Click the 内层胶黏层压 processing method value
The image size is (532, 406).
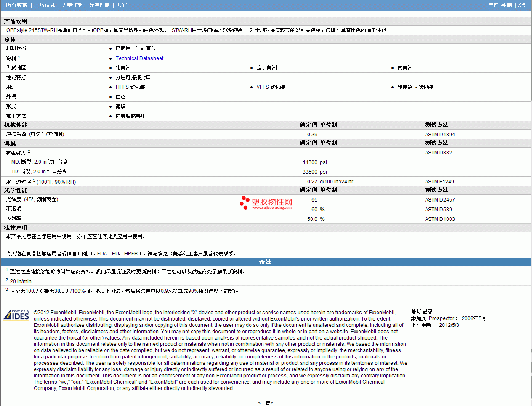130,116
